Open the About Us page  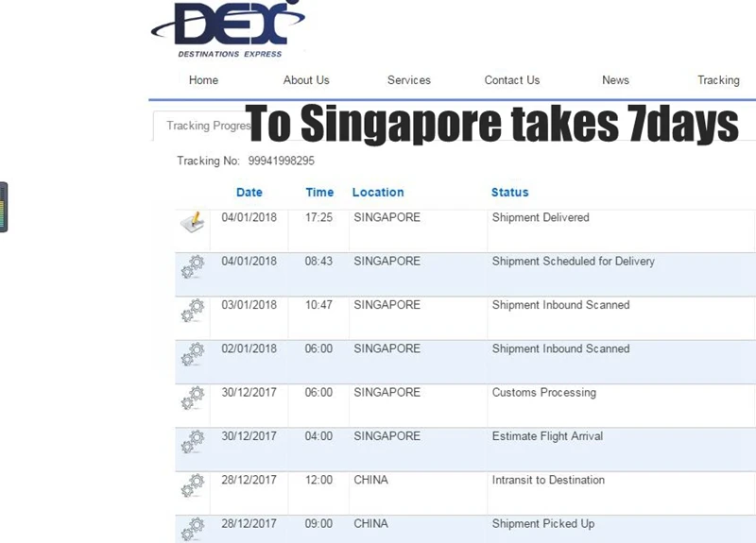(306, 80)
